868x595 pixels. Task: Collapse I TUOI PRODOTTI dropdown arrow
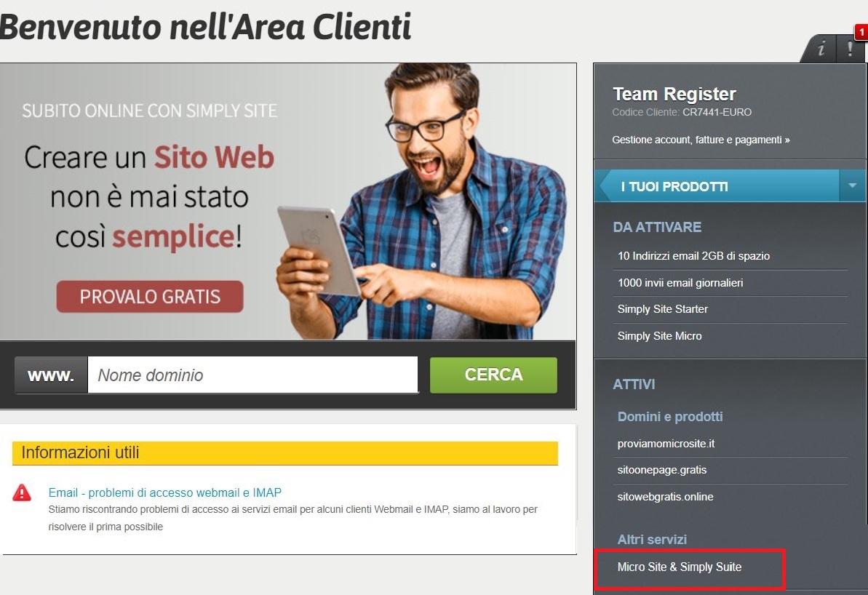click(x=853, y=186)
